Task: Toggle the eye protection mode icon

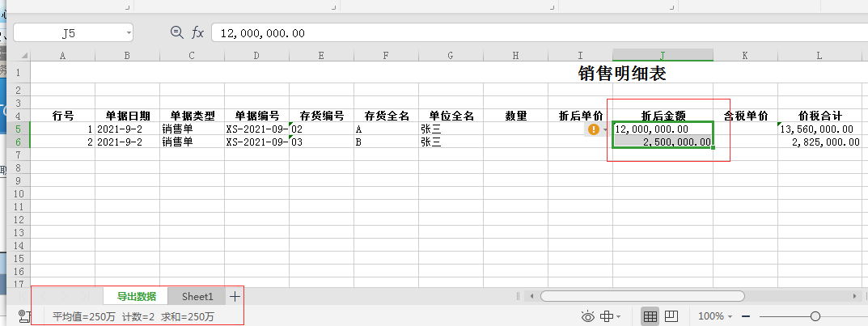Action: [x=587, y=316]
